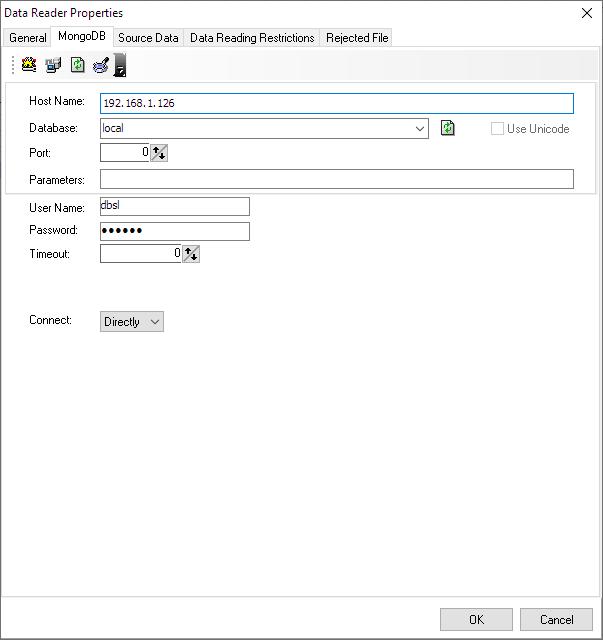This screenshot has width=603, height=640.
Task: Confirm with the OK button
Action: click(x=476, y=620)
